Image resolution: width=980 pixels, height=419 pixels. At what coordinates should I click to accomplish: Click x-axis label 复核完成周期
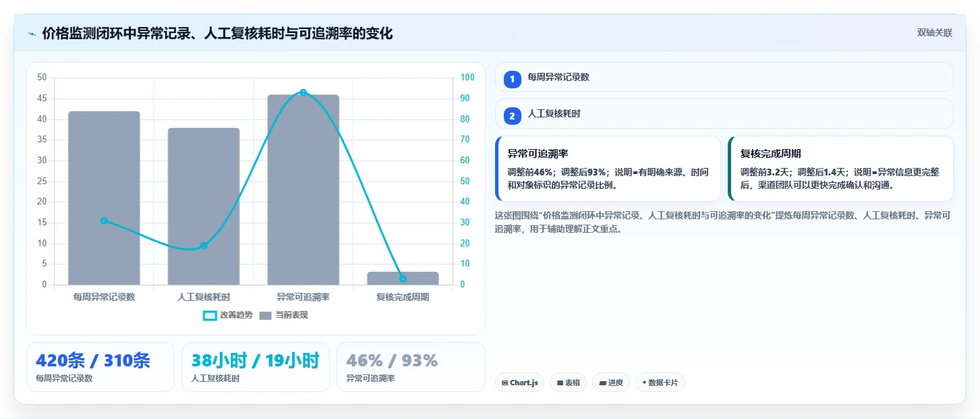pos(403,297)
